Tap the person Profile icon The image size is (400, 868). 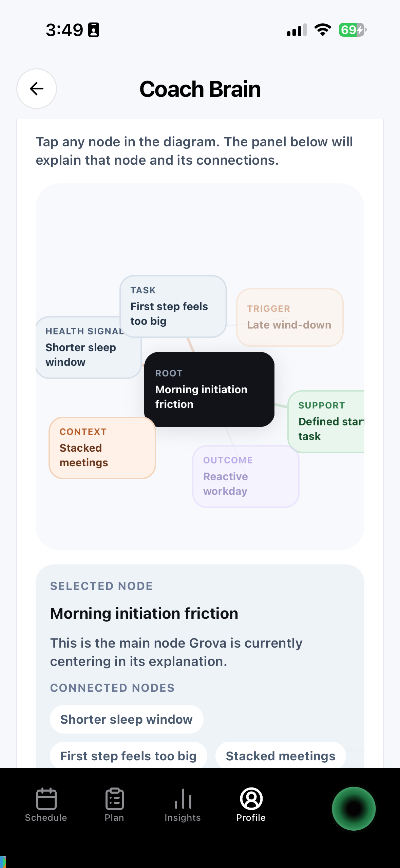251,798
